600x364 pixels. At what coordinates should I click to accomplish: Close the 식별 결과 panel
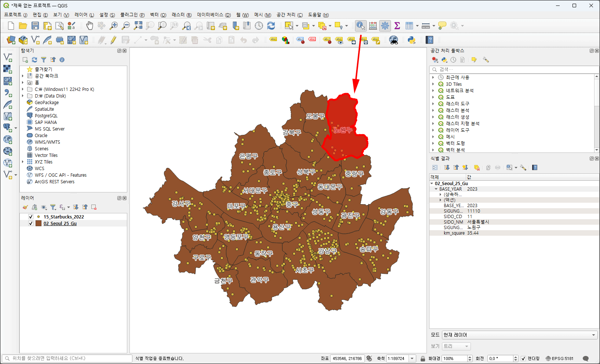coord(597,158)
